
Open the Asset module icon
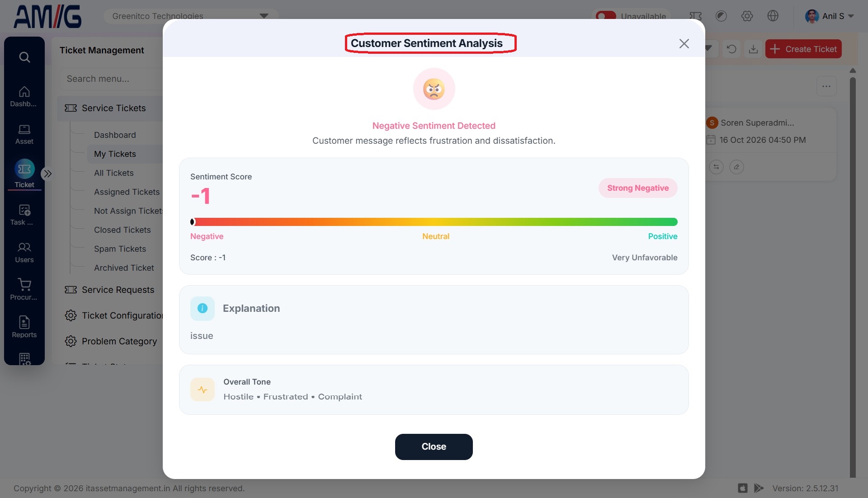coord(24,135)
